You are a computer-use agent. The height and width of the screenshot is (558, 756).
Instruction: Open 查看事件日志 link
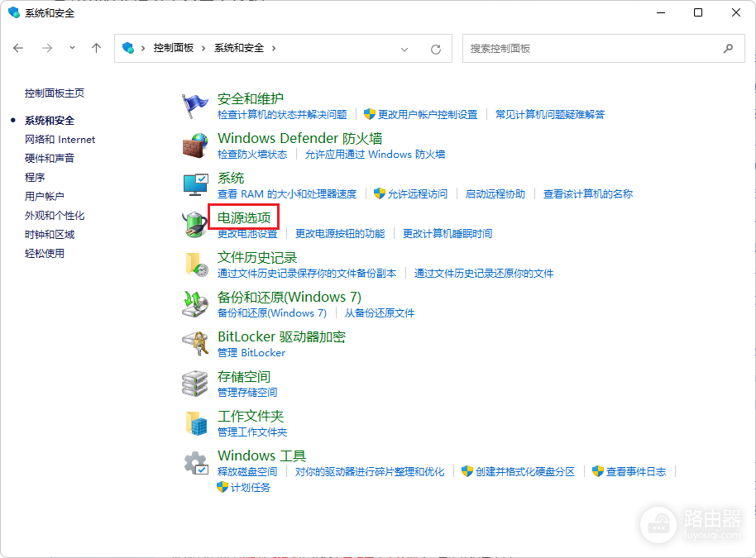click(636, 472)
